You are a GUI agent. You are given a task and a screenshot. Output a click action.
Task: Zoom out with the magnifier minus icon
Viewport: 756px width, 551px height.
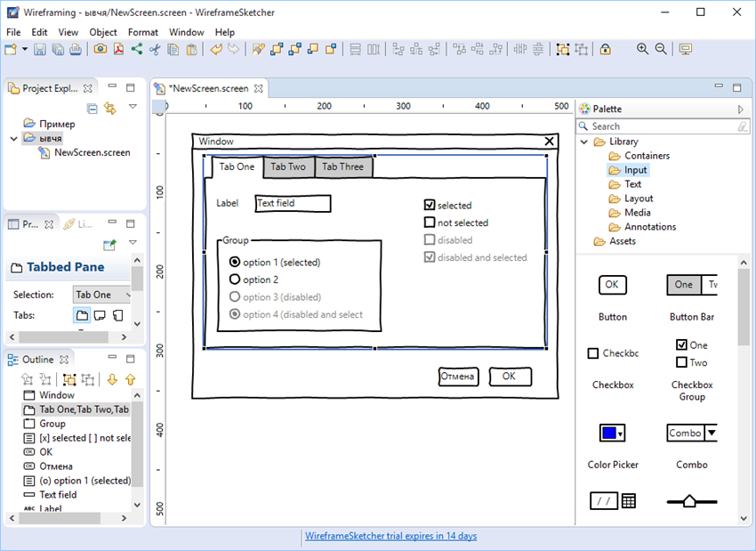661,49
